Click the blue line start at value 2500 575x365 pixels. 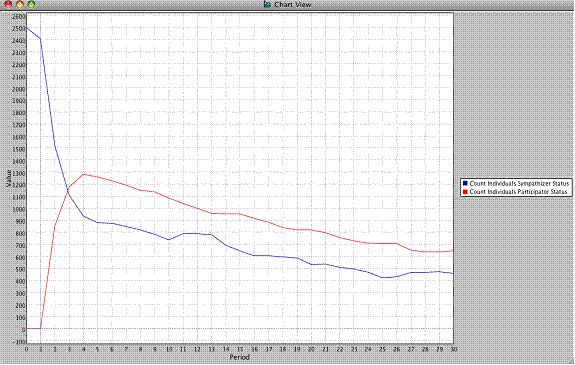point(27,28)
